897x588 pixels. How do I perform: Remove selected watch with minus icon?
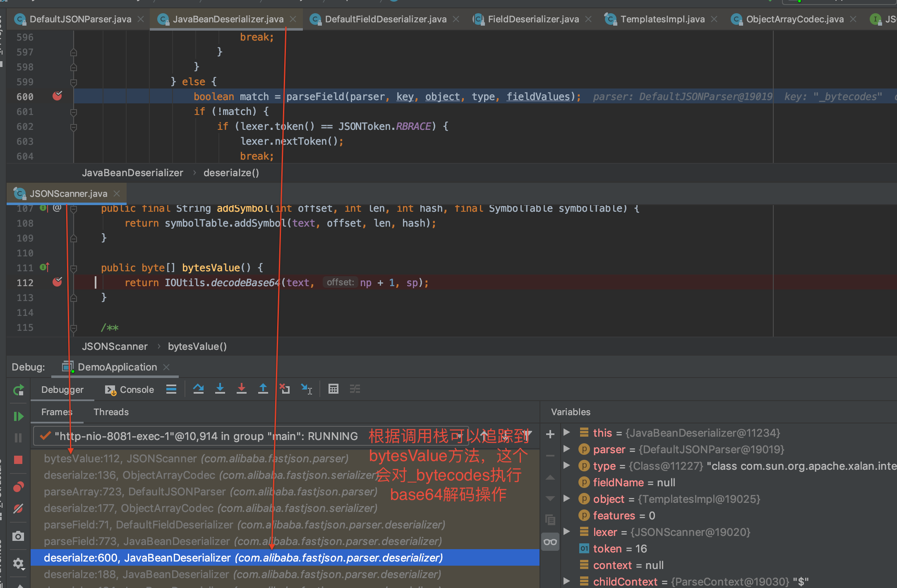(x=550, y=456)
